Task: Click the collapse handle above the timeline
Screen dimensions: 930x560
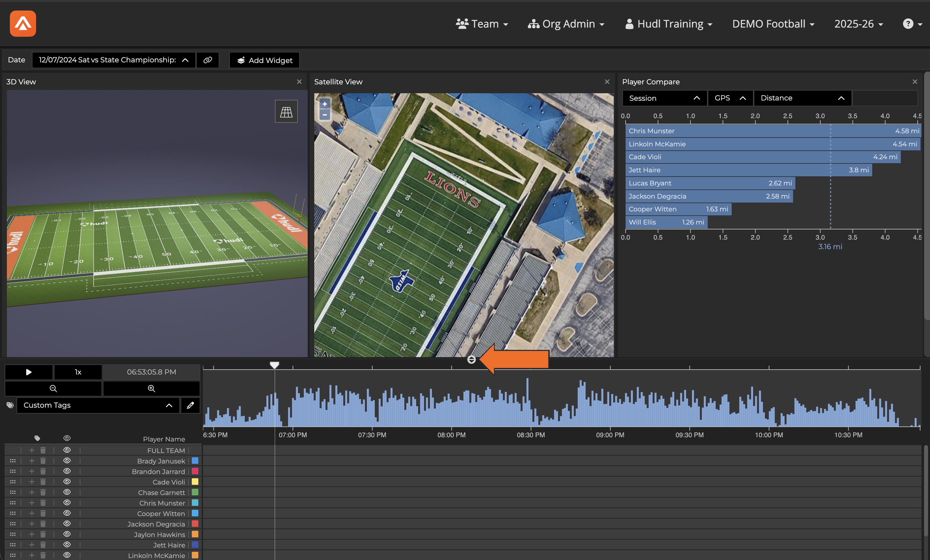Action: (x=472, y=360)
